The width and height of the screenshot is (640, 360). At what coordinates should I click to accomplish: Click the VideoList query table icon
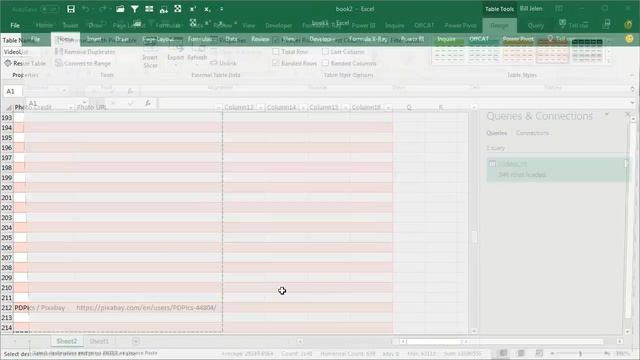point(492,164)
